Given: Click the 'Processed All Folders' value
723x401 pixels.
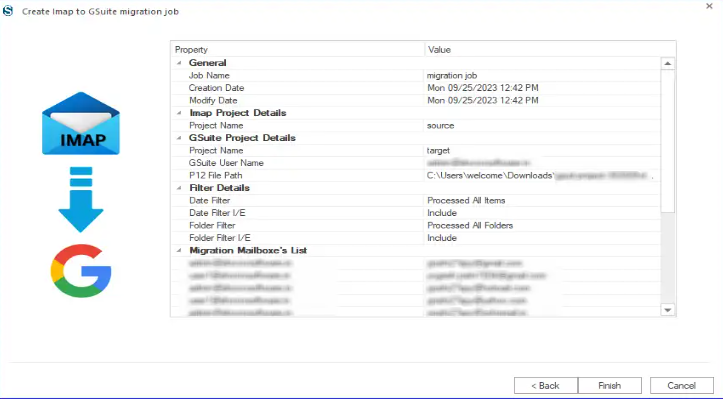Looking at the screenshot, I should tap(470, 225).
